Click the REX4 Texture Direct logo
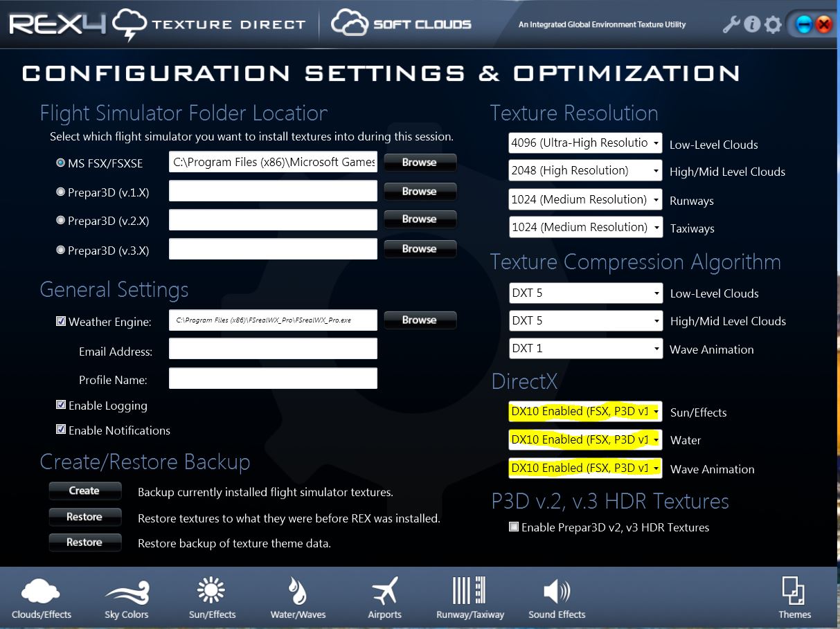Image resolution: width=840 pixels, height=629 pixels. tap(157, 24)
